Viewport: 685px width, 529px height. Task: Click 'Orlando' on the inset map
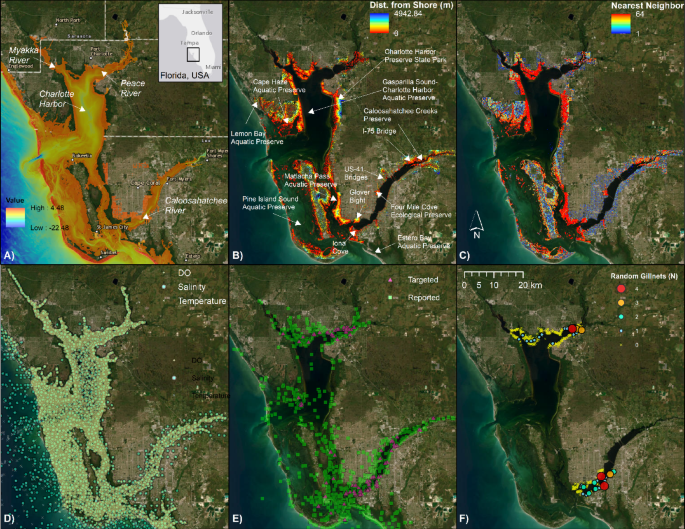[201, 33]
